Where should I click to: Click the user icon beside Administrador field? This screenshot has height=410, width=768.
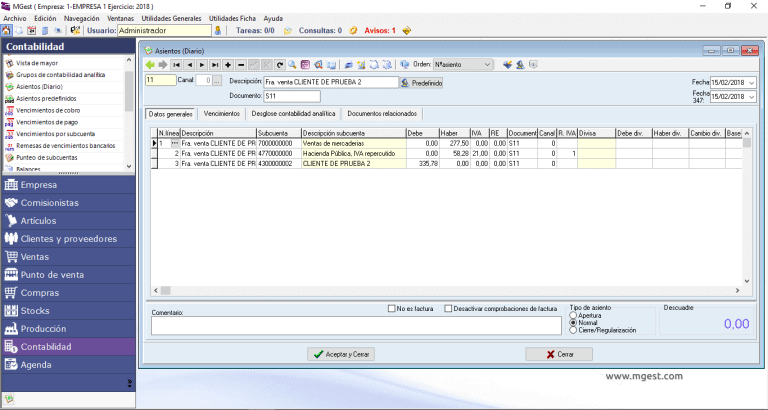click(218, 30)
